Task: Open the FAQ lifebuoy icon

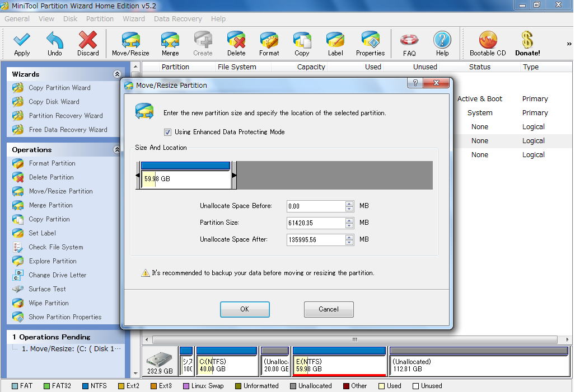Action: (x=409, y=44)
